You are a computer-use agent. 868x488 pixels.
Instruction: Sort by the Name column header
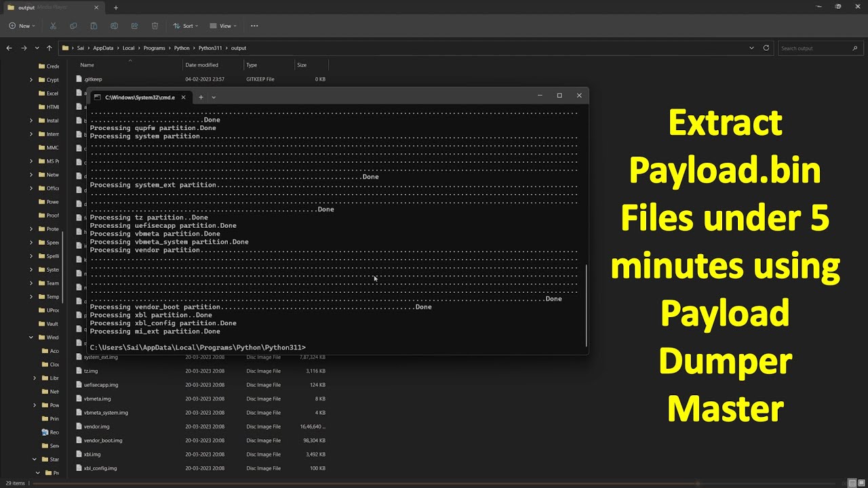click(x=130, y=65)
